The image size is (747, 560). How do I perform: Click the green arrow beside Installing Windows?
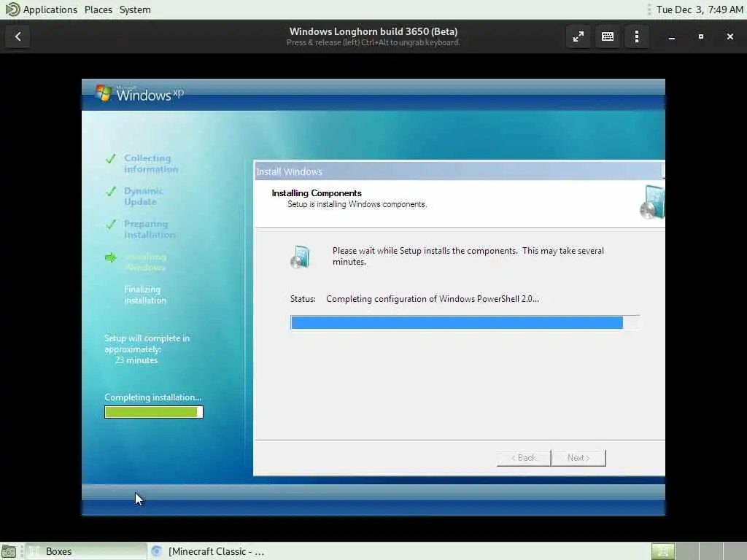111,257
